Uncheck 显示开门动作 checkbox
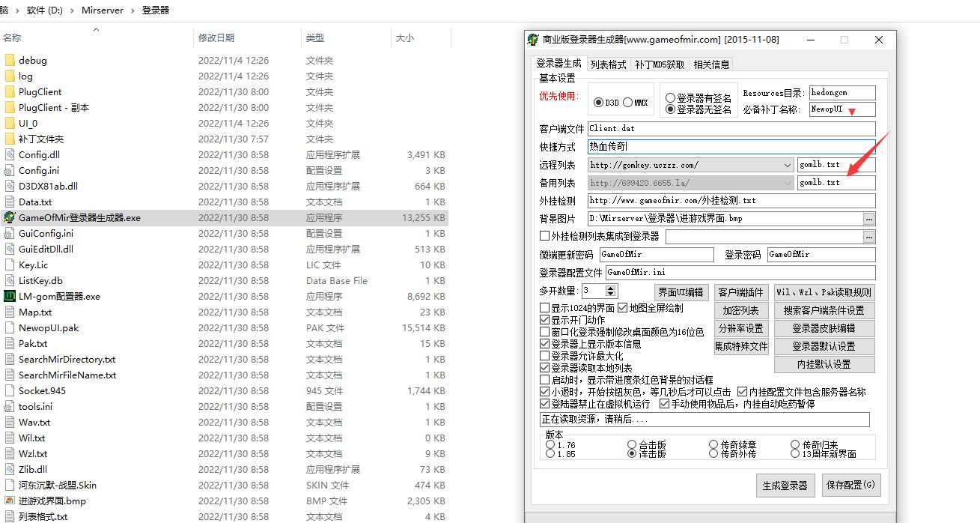 coord(545,320)
